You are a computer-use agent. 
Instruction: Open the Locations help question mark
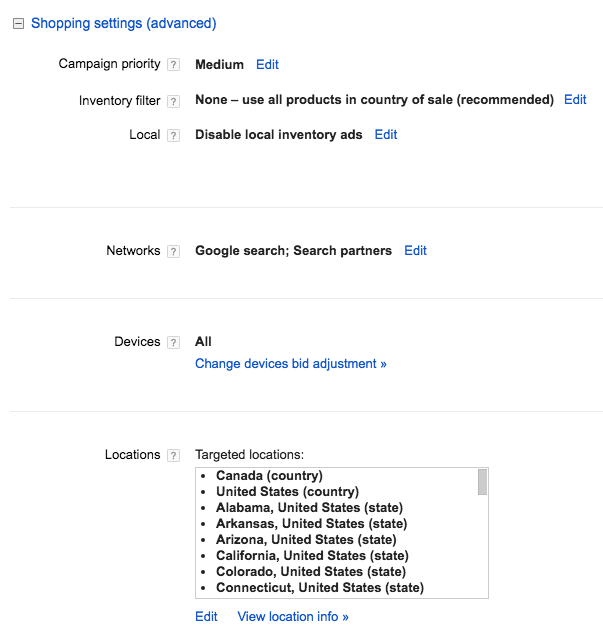pos(173,456)
